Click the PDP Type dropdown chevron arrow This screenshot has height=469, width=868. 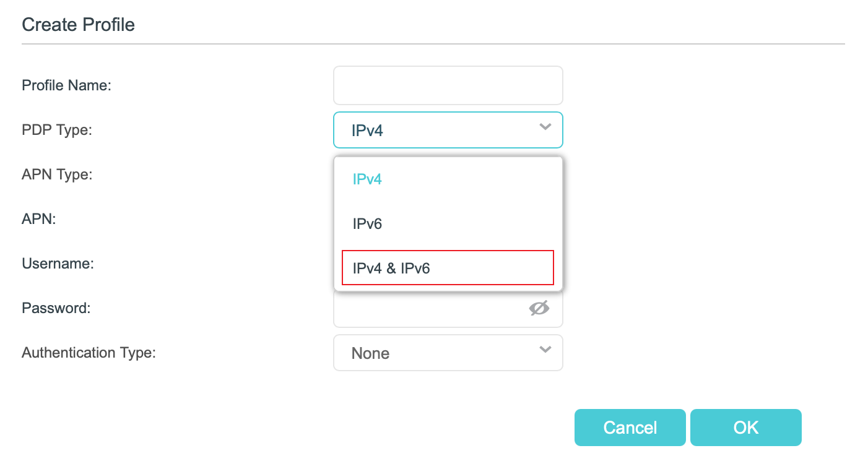tap(545, 127)
